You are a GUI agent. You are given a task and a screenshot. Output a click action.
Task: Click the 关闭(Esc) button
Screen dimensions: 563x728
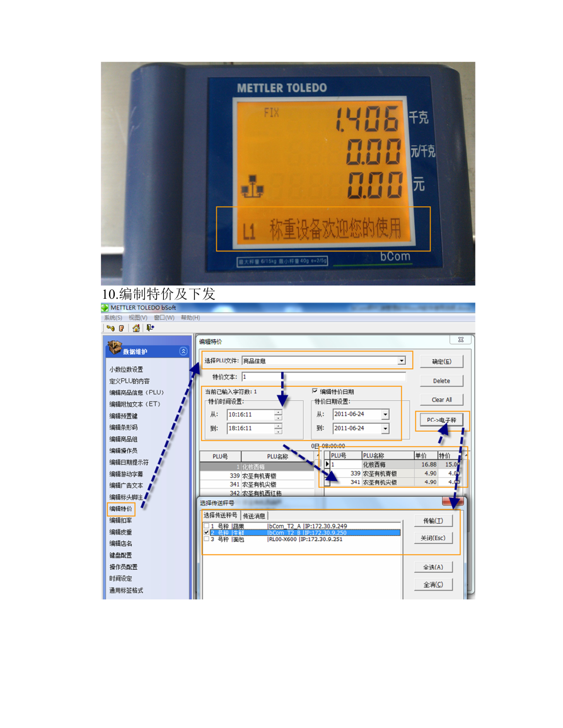click(x=433, y=538)
